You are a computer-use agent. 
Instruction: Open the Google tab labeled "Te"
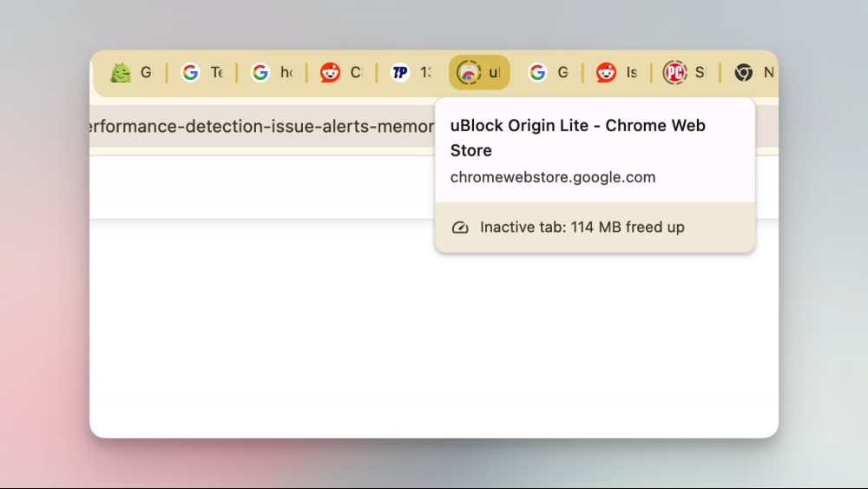pos(201,73)
